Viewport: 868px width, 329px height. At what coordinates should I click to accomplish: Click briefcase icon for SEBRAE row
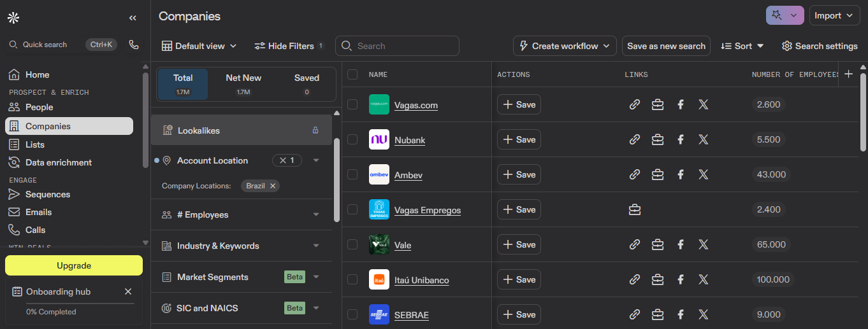658,314
